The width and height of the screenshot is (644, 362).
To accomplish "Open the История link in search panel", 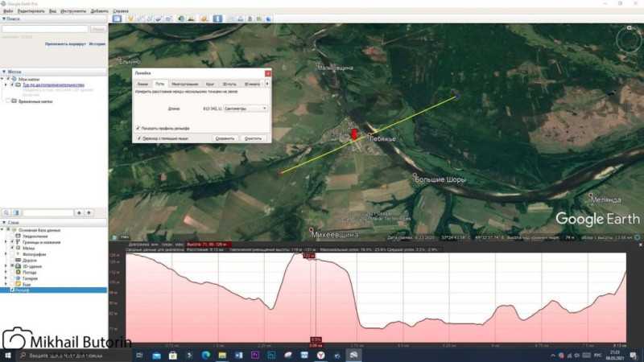I will pyautogui.click(x=97, y=43).
